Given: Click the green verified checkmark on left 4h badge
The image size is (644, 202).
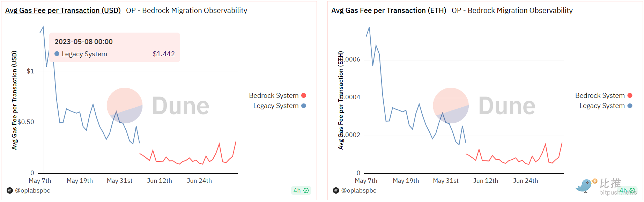Looking at the screenshot, I should click(x=306, y=190).
